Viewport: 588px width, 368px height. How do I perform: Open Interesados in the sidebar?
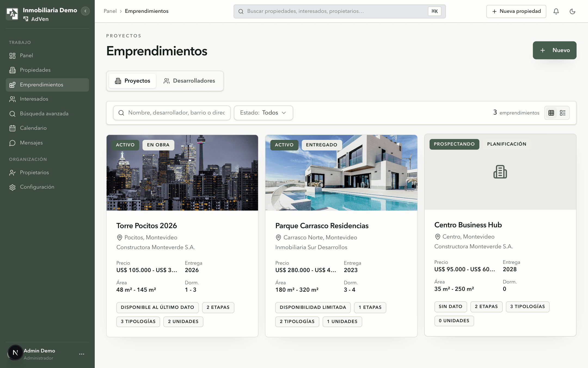coord(47,99)
